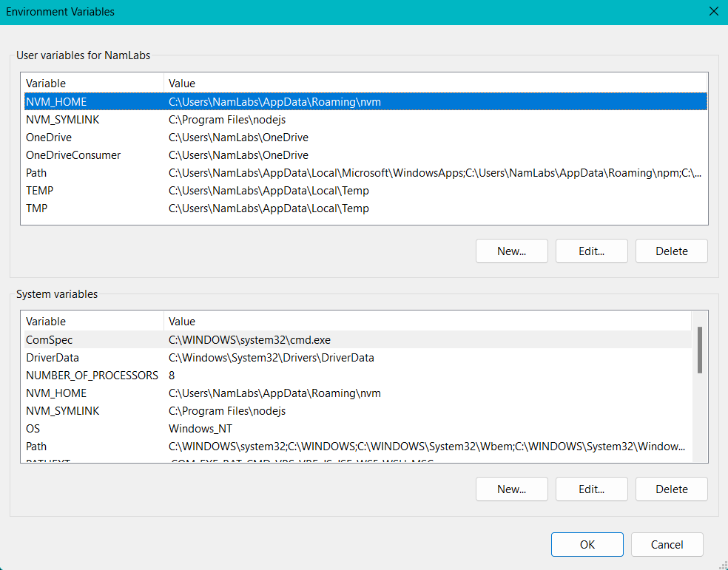
Task: Select the OS system variable
Action: 357,429
